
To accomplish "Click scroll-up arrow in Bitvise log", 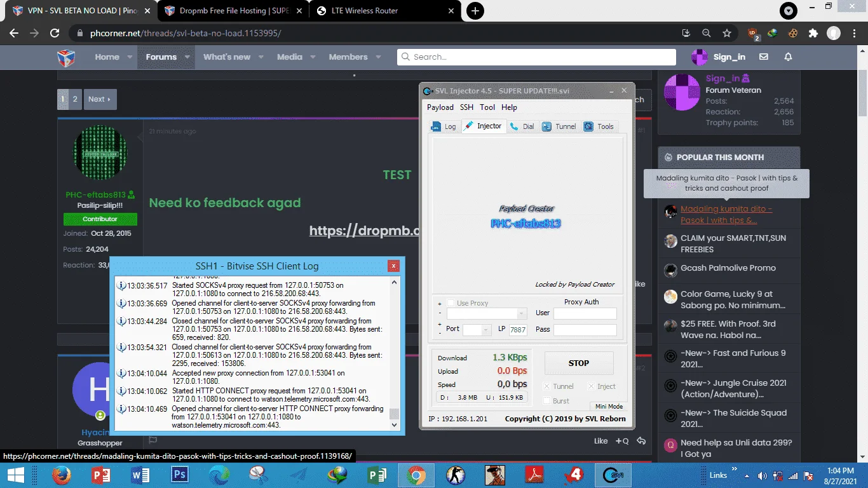I will click(x=395, y=282).
